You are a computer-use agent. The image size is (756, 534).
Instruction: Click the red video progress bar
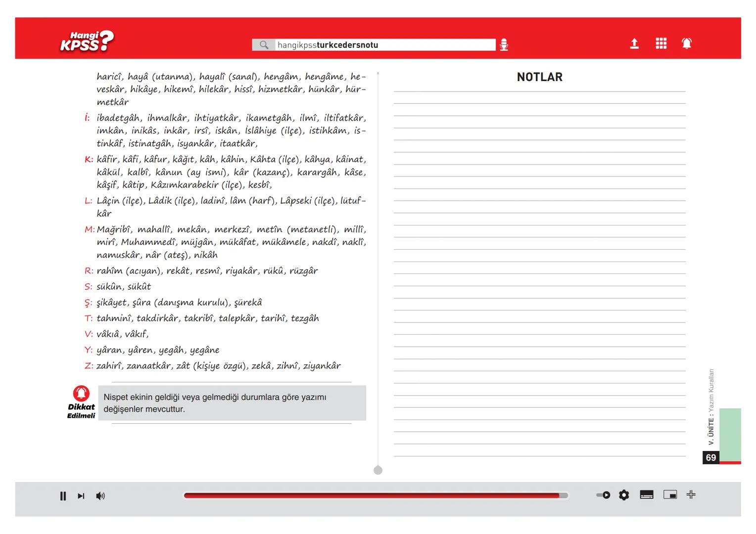[x=371, y=495]
